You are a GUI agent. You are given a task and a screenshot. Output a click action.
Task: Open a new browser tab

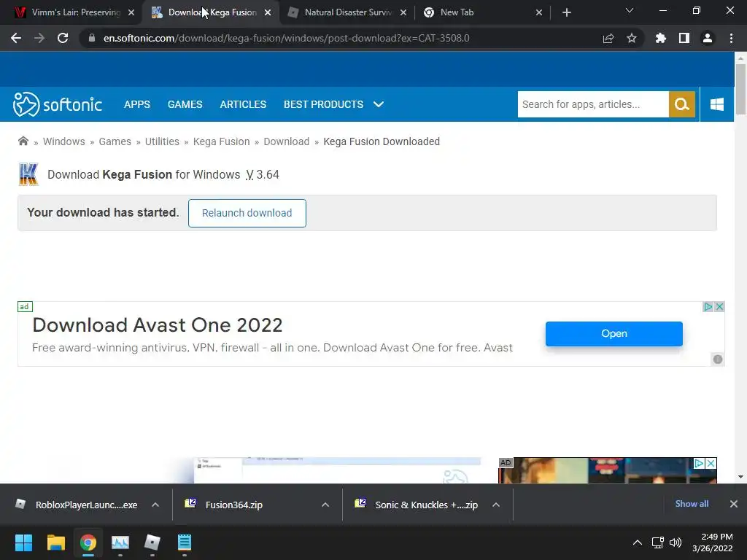coord(566,12)
